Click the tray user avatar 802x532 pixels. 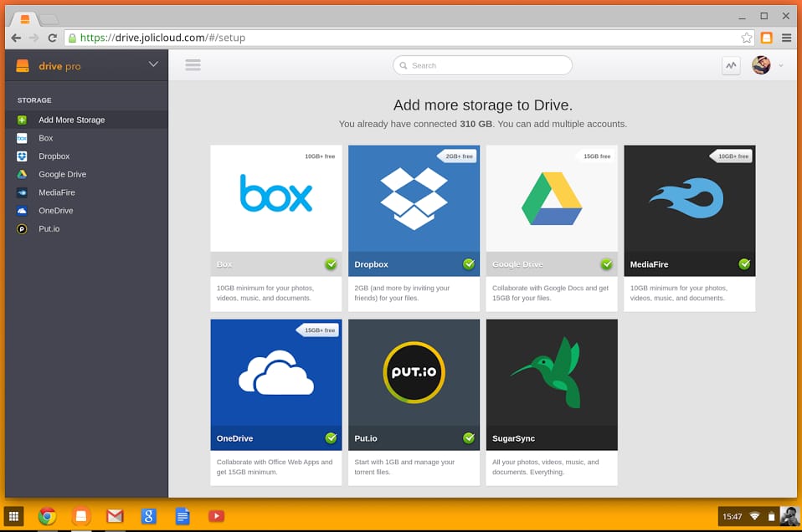[x=789, y=516]
